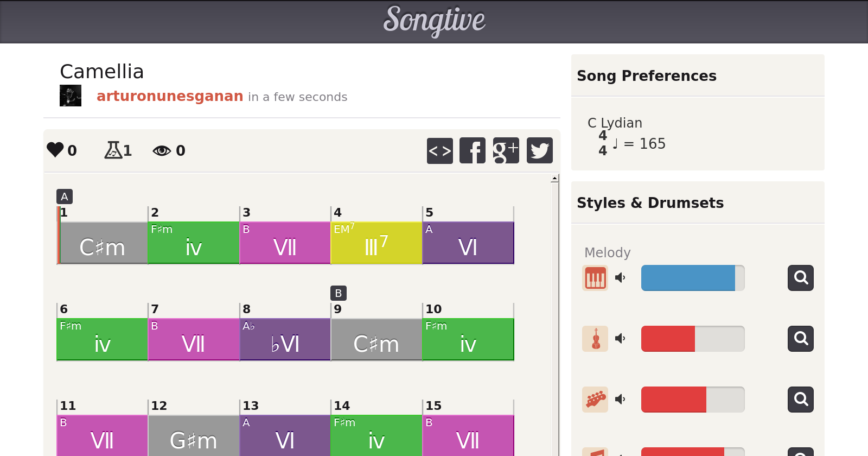
Task: Select the violin instrument icon
Action: tap(595, 339)
